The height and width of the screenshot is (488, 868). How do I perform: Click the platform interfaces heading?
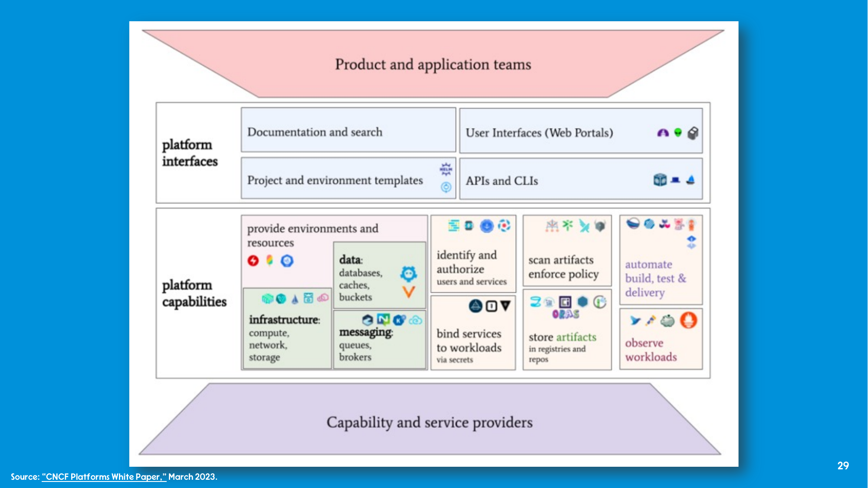[190, 153]
